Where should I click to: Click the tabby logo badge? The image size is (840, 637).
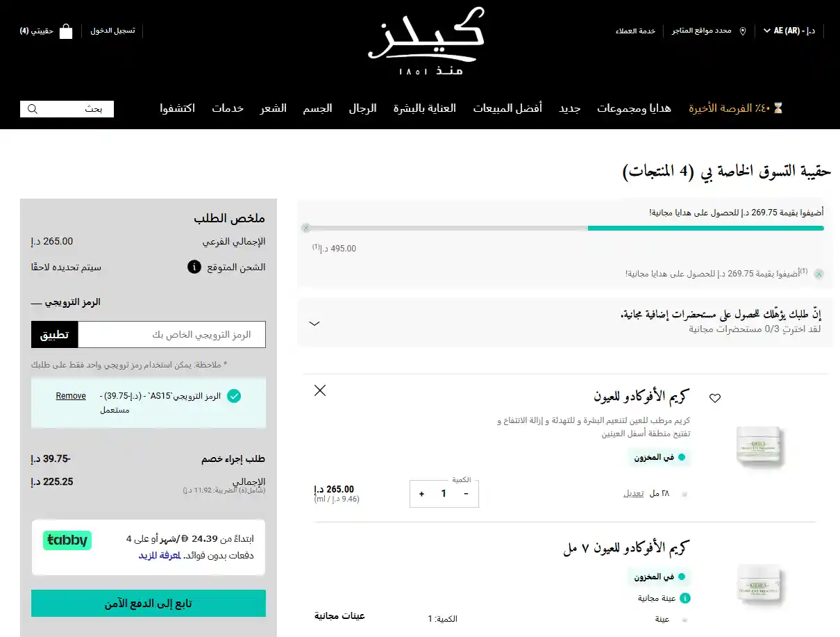click(67, 540)
